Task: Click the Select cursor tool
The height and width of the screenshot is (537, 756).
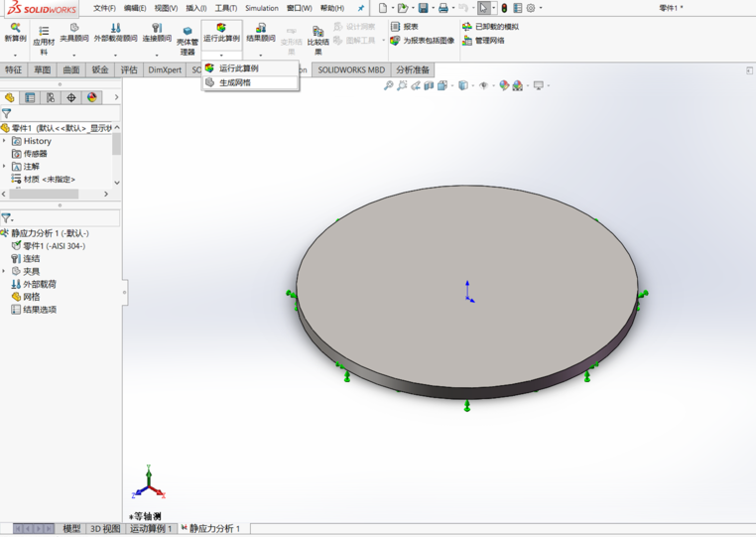Action: pos(483,8)
